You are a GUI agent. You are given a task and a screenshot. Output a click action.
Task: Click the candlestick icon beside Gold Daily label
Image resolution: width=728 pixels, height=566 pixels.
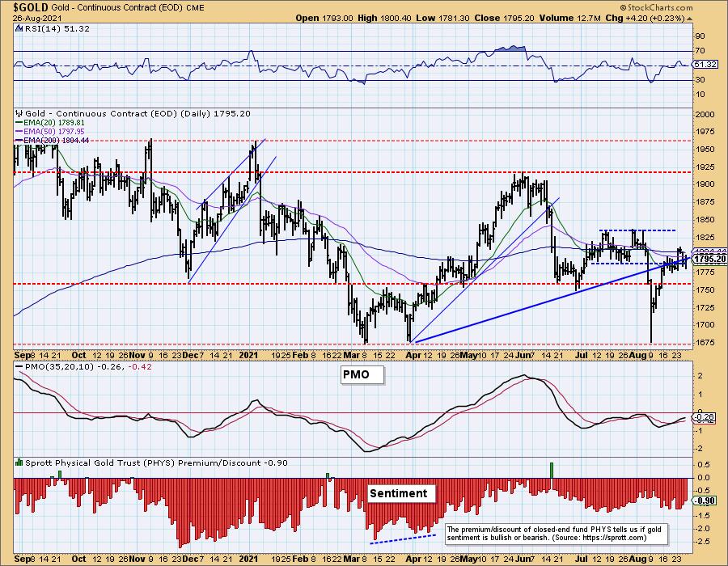point(19,113)
